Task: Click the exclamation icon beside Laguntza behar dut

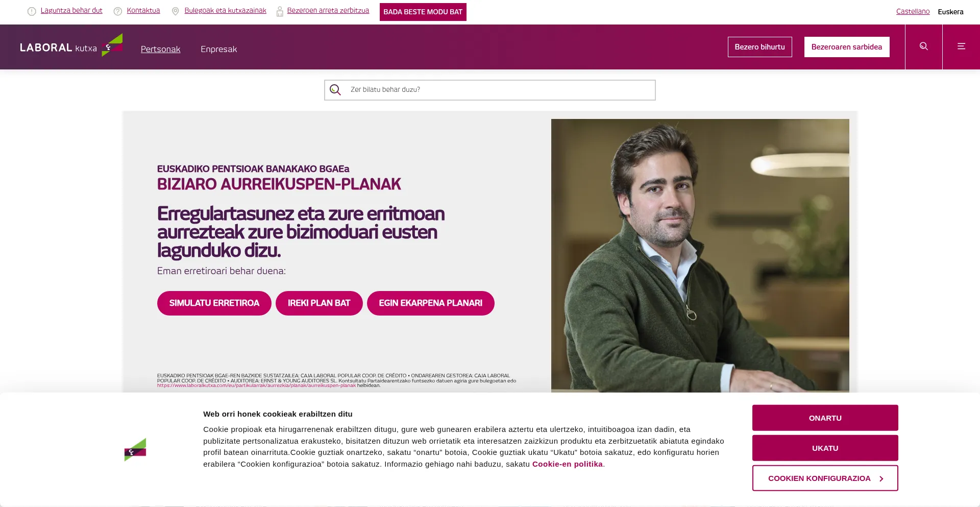Action: (x=32, y=11)
